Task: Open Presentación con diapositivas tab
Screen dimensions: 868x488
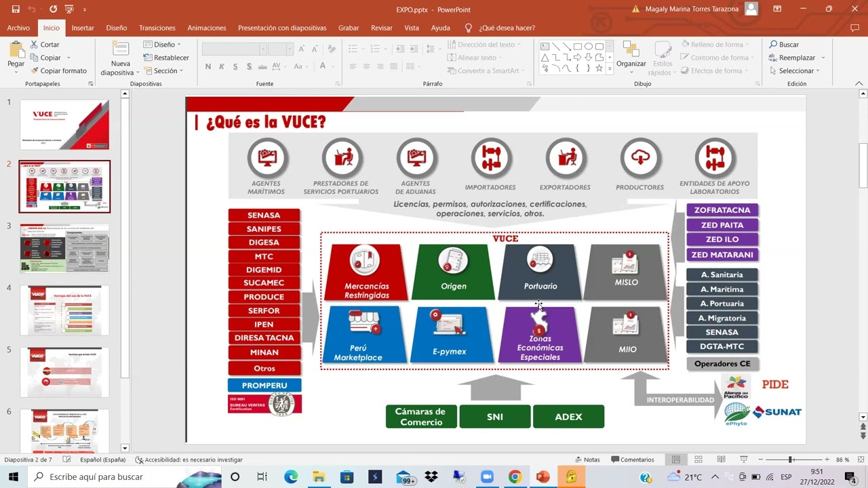Action: pyautogui.click(x=282, y=28)
